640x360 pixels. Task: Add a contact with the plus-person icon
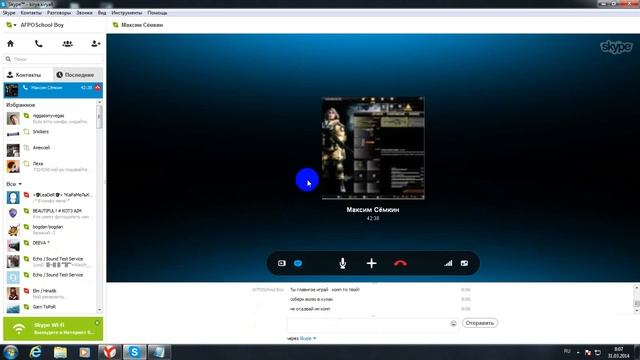pos(96,43)
